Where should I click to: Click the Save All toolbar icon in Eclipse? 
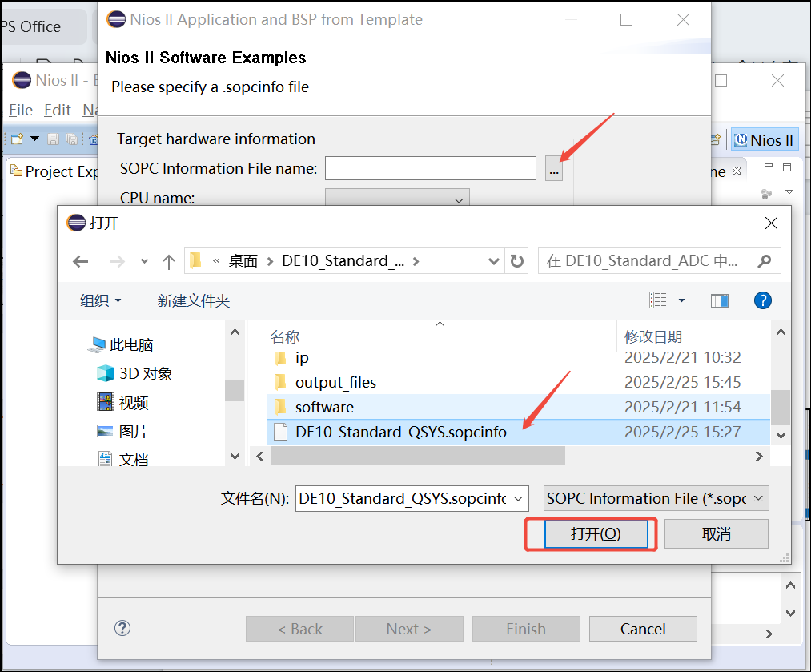click(72, 139)
